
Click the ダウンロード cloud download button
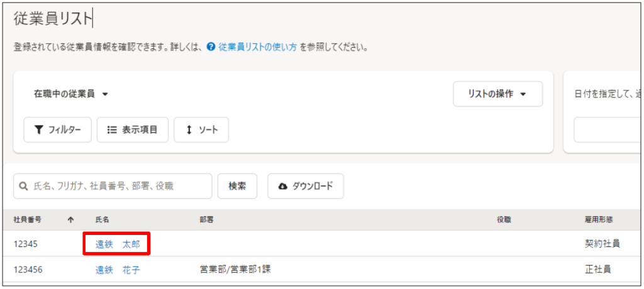(306, 187)
